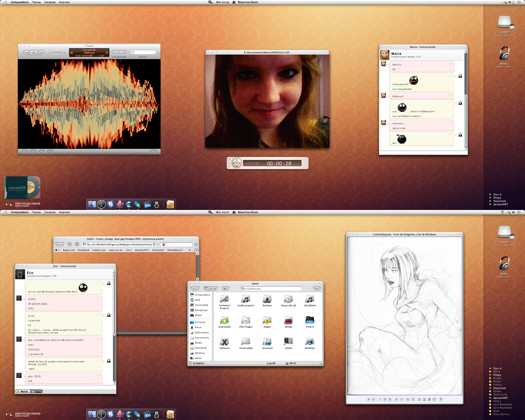
Task: Click iTunes track progress bar at 2:07
Action: pyautogui.click(x=89, y=56)
